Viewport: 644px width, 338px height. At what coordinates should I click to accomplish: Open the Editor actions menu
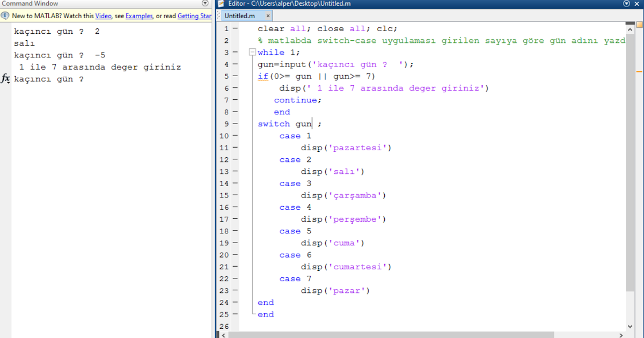click(x=626, y=3)
